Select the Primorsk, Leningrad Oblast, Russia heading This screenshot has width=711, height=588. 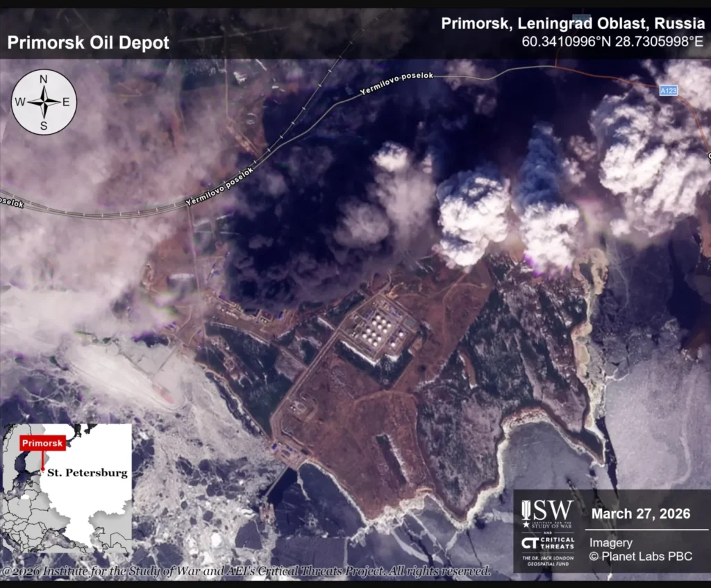coord(573,24)
